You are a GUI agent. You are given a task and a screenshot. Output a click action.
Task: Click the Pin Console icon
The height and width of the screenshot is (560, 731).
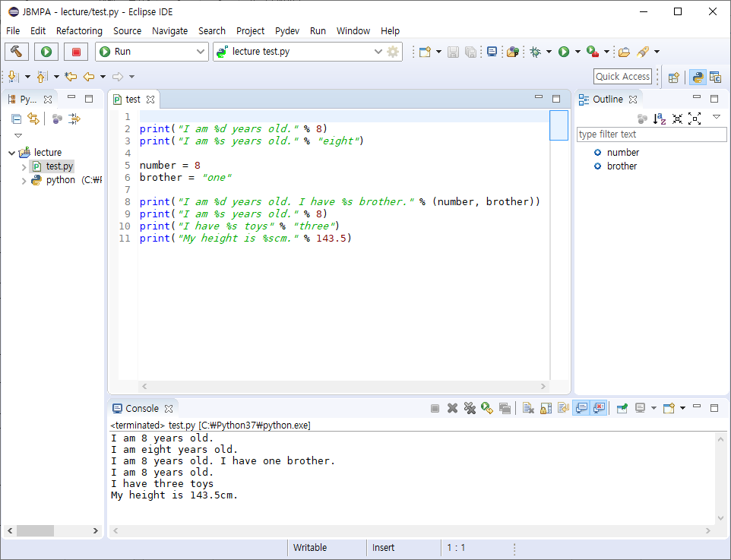point(622,409)
